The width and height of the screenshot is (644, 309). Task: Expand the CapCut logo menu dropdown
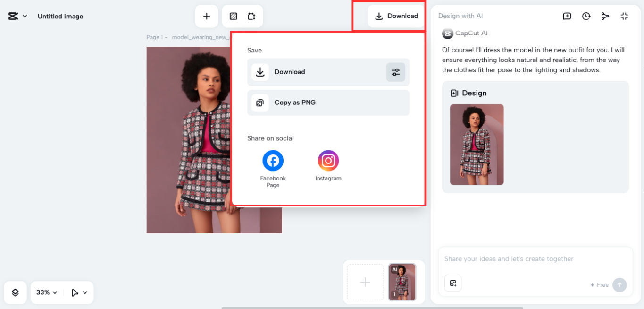point(17,16)
